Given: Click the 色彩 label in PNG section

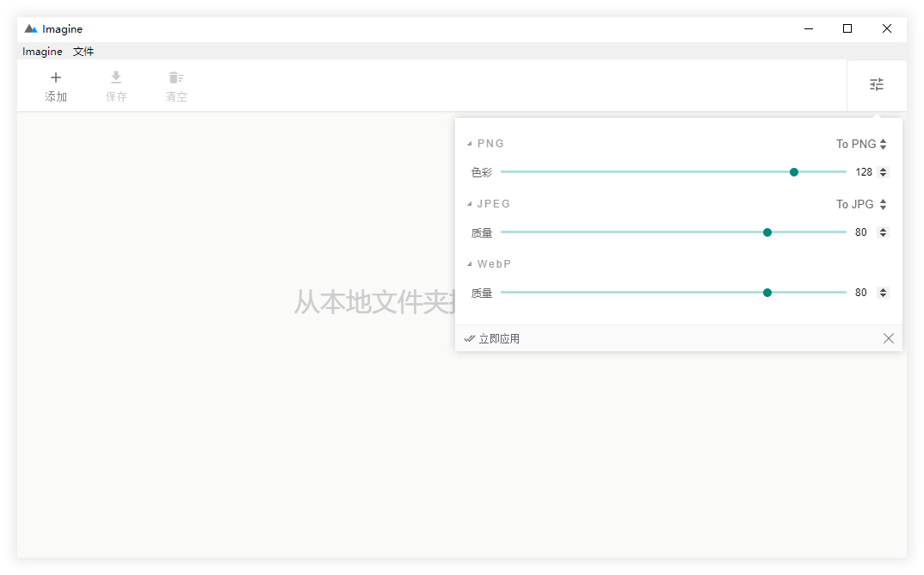Looking at the screenshot, I should [482, 172].
